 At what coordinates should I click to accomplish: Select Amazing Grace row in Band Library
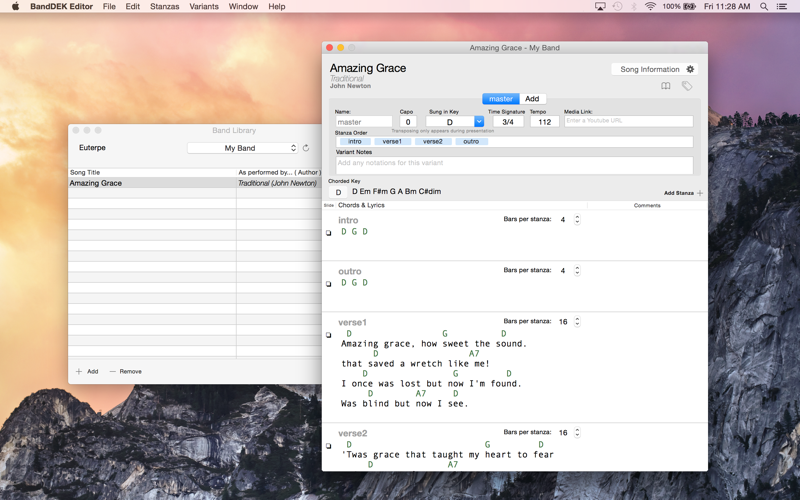click(x=195, y=183)
